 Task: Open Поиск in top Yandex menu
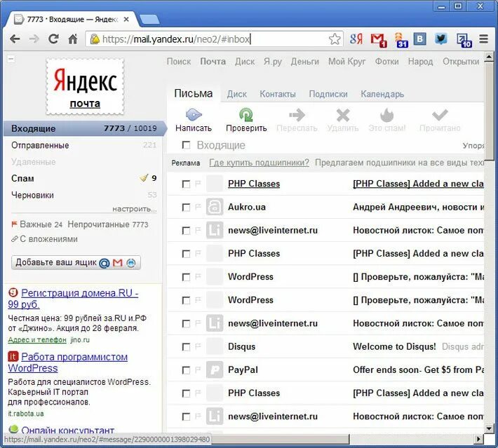(179, 61)
